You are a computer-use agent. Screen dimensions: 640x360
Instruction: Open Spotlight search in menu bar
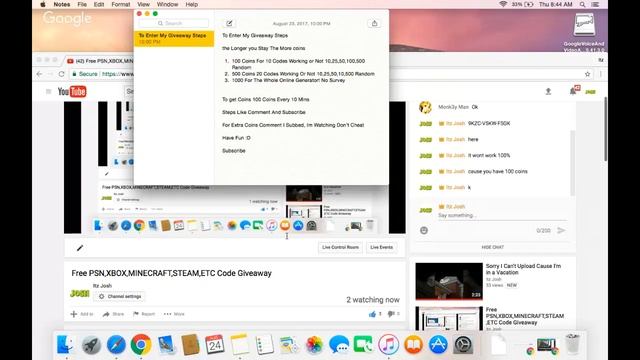click(x=582, y=4)
